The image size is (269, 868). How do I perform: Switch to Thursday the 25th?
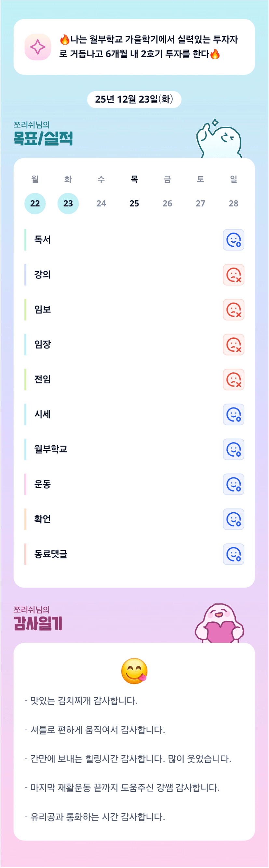[134, 204]
